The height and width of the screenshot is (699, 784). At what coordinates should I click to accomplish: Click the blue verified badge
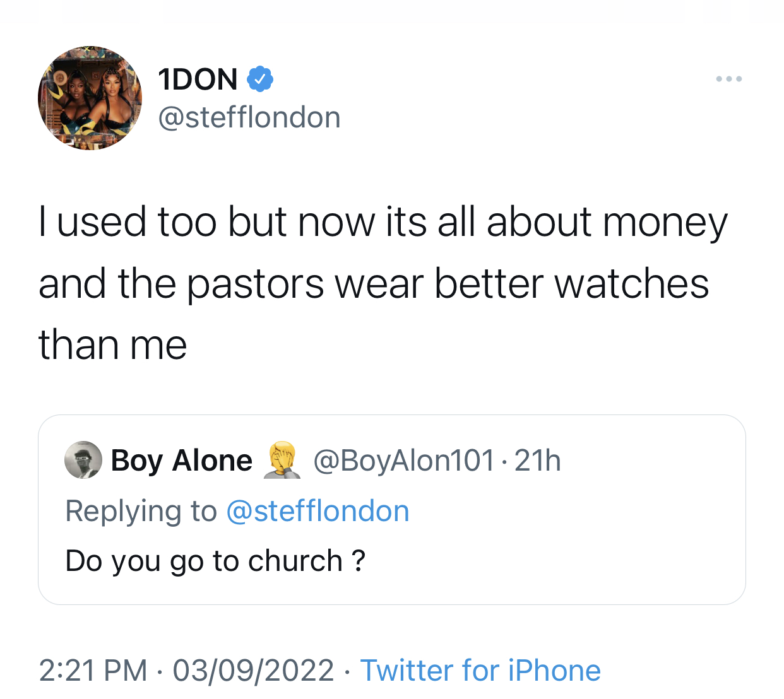coord(259,79)
